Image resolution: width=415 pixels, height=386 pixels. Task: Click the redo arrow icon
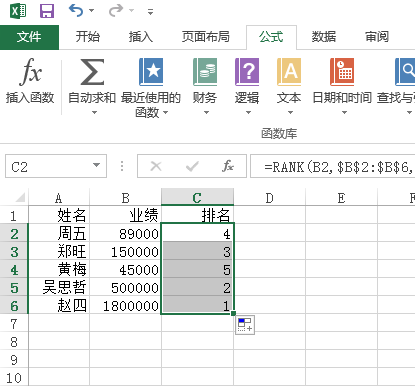tap(116, 11)
